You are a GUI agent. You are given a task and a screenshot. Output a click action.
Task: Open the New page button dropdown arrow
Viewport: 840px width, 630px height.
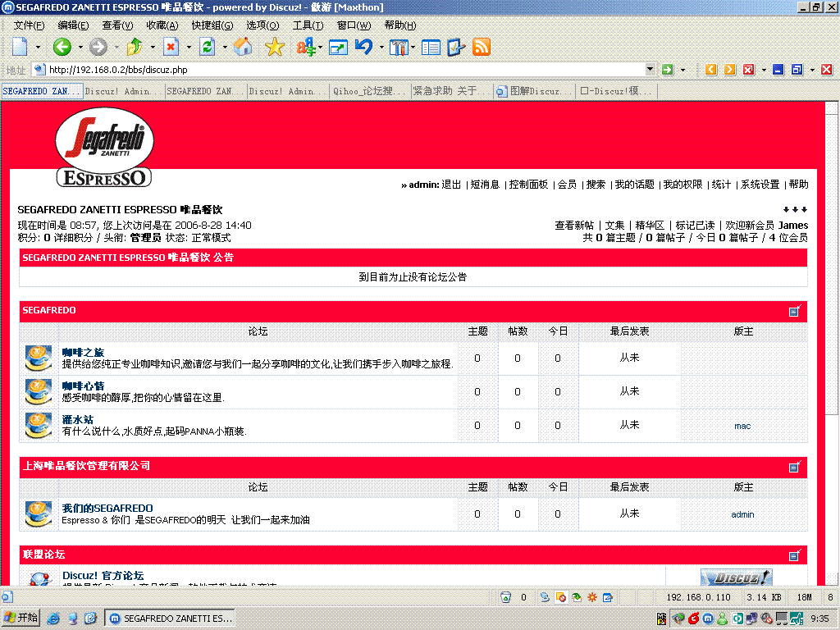[38, 47]
